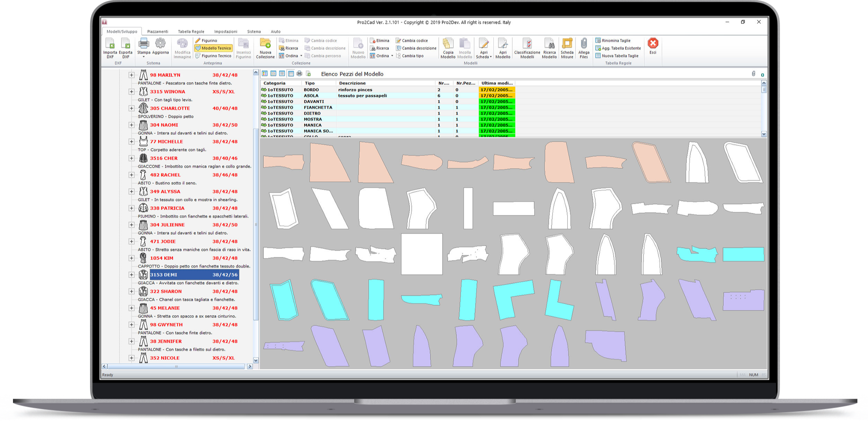Select the MOSTRA row in the pieces table
The height and width of the screenshot is (423, 868).
pos(388,119)
